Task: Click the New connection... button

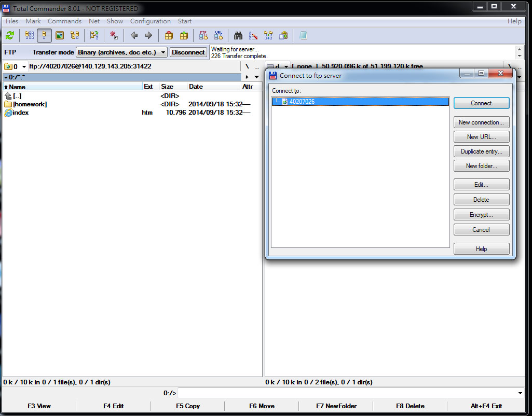Action: (482, 122)
